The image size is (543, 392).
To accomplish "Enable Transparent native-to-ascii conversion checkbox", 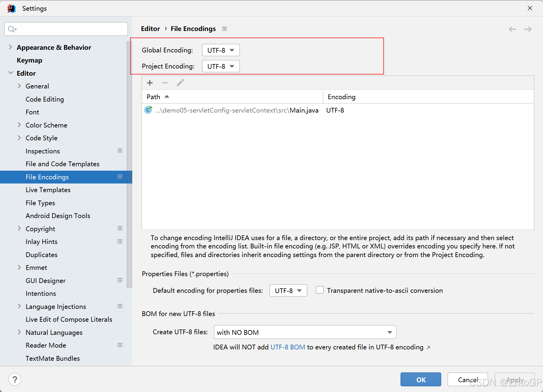I will (x=320, y=290).
